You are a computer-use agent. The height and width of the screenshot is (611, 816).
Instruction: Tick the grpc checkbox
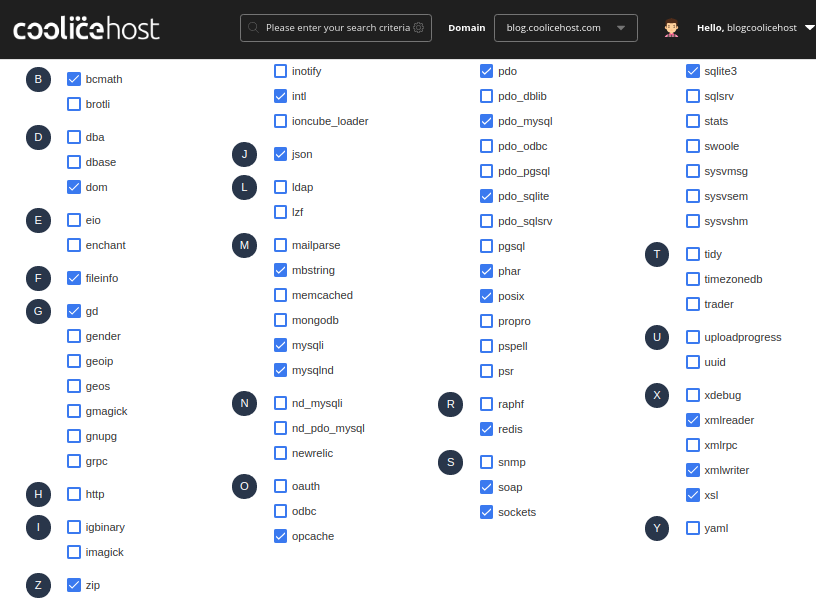pyautogui.click(x=74, y=461)
